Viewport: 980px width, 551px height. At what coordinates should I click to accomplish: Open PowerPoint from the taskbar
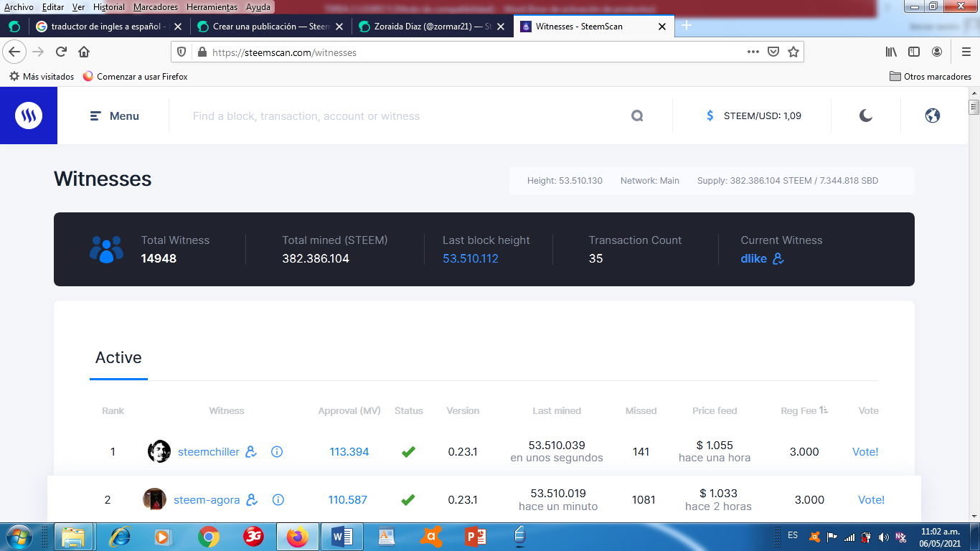click(475, 536)
